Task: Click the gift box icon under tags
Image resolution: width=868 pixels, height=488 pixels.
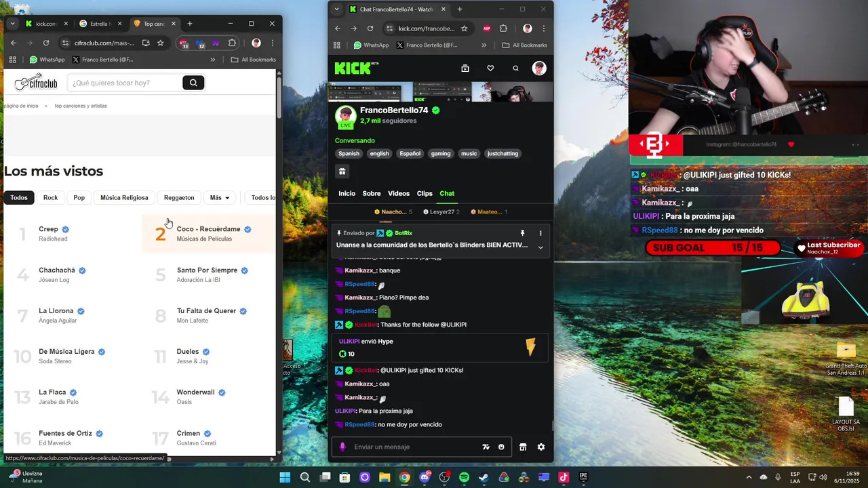Action: pyautogui.click(x=342, y=171)
